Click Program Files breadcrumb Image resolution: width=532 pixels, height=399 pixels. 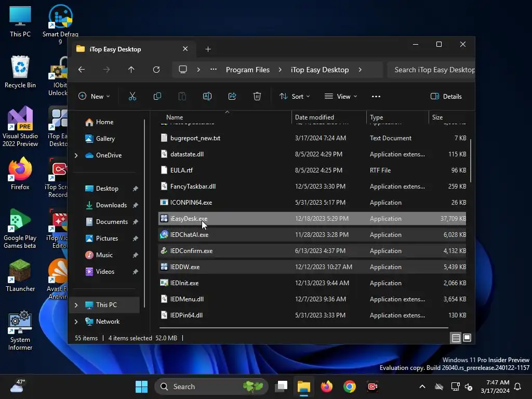(248, 70)
